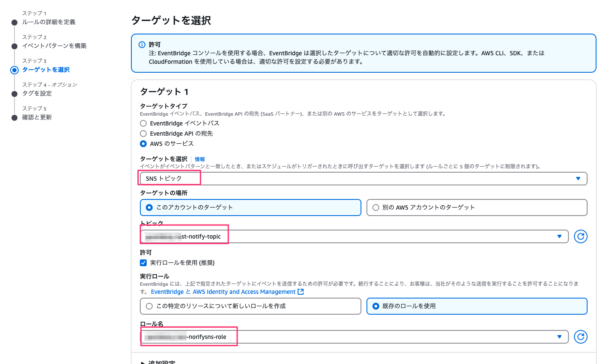Jump to step 4 タグを設定
The width and height of the screenshot is (605, 364).
tap(37, 94)
